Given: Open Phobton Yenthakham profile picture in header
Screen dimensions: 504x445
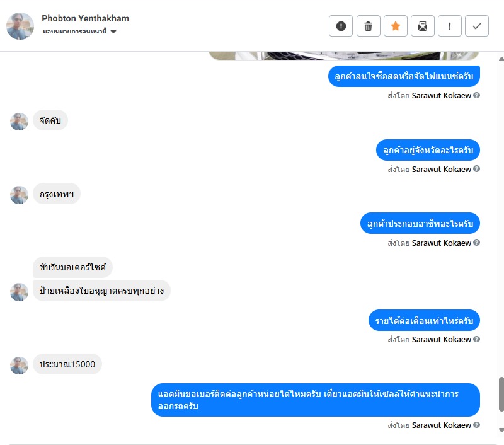Looking at the screenshot, I should pyautogui.click(x=20, y=26).
